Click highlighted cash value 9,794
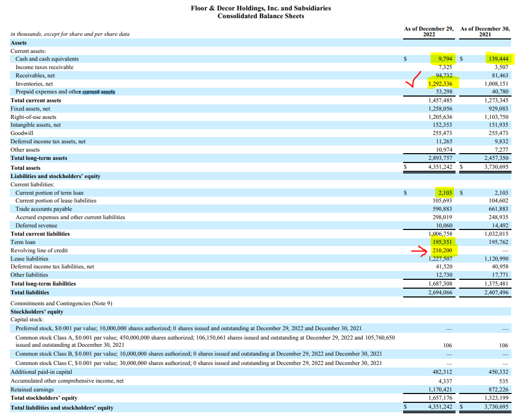The image size is (524, 420). (445, 59)
